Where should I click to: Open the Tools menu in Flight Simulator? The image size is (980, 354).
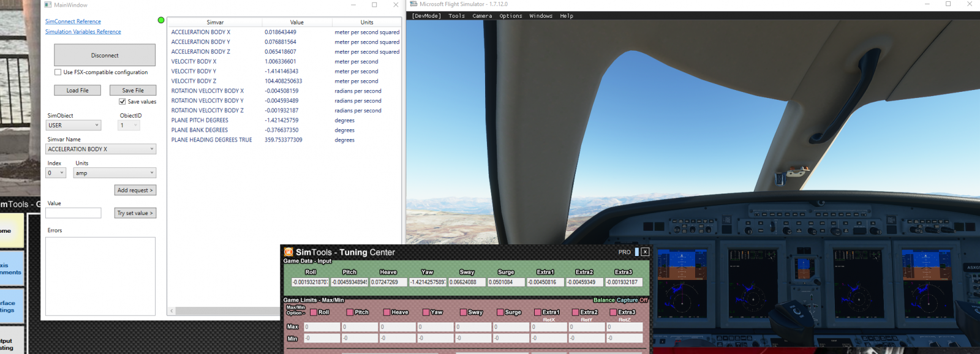coord(456,16)
